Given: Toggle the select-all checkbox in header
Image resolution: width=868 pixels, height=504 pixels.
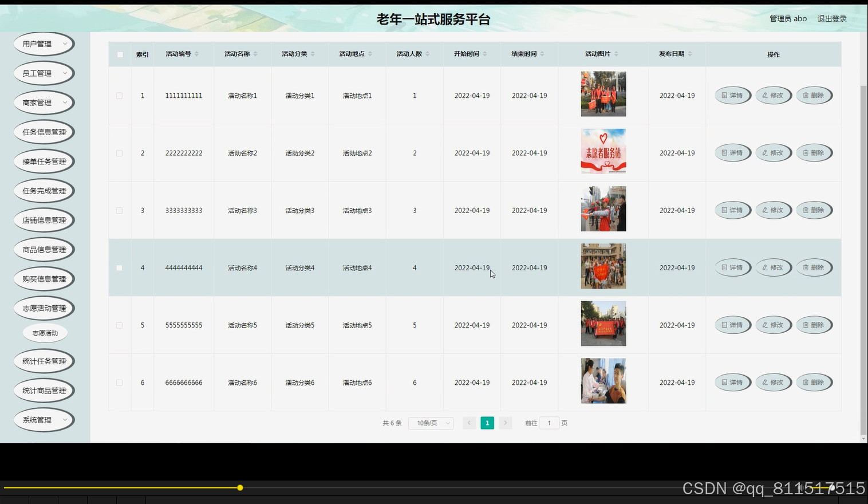Looking at the screenshot, I should point(120,54).
